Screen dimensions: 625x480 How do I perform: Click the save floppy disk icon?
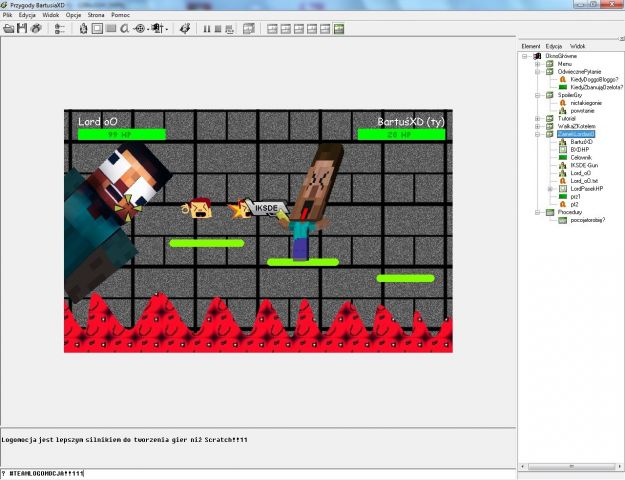22,28
